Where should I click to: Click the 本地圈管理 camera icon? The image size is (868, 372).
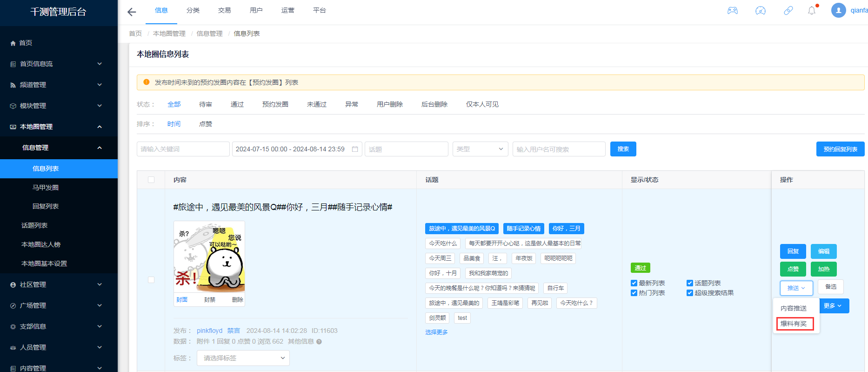[x=13, y=127]
